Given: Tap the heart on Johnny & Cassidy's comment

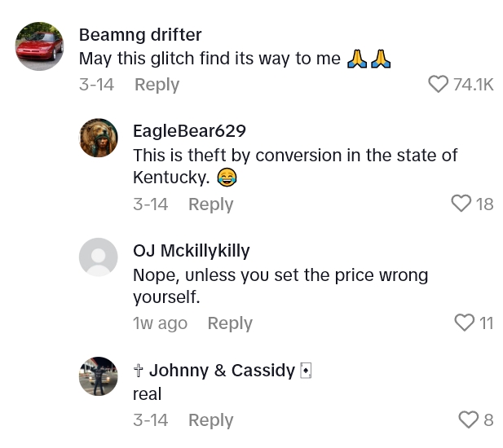Looking at the screenshot, I should 468,420.
